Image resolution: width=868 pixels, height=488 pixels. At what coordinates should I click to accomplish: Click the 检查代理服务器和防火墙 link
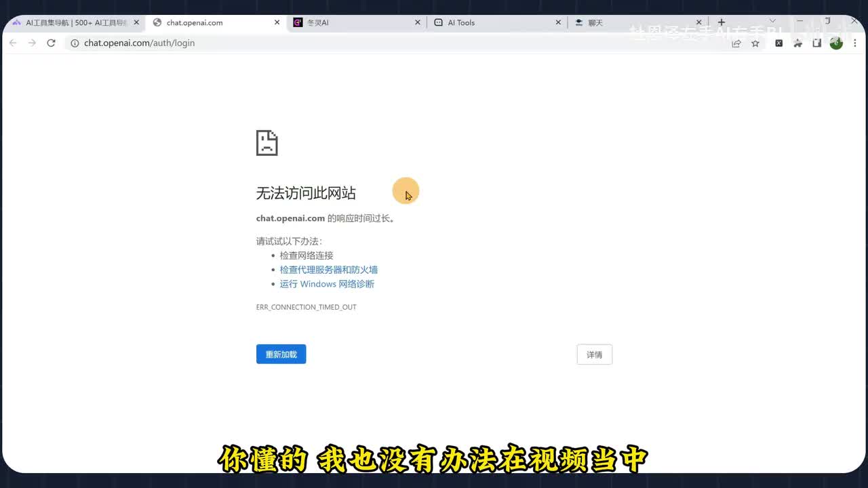click(329, 270)
